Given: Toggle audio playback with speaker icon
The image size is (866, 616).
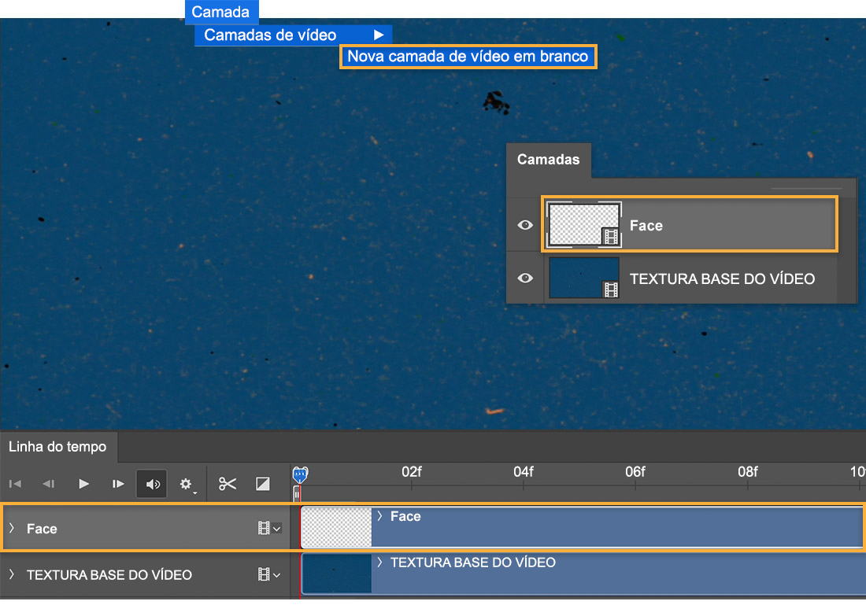Looking at the screenshot, I should click(x=152, y=484).
